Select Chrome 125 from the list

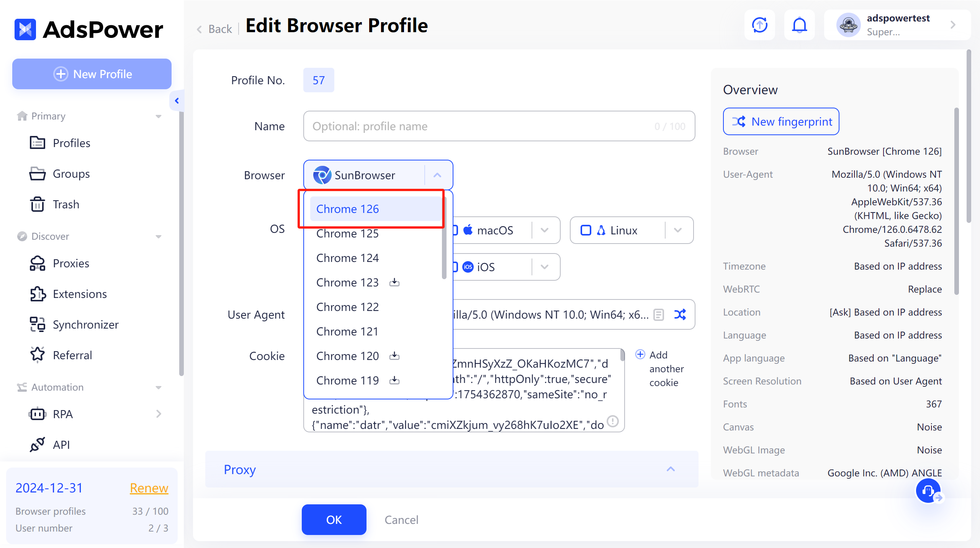click(375, 234)
